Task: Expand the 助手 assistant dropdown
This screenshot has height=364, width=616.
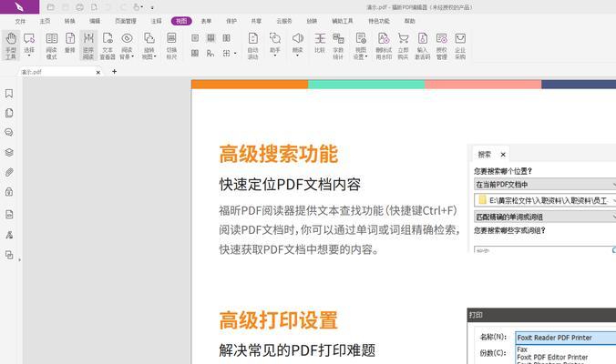Action: point(275,56)
